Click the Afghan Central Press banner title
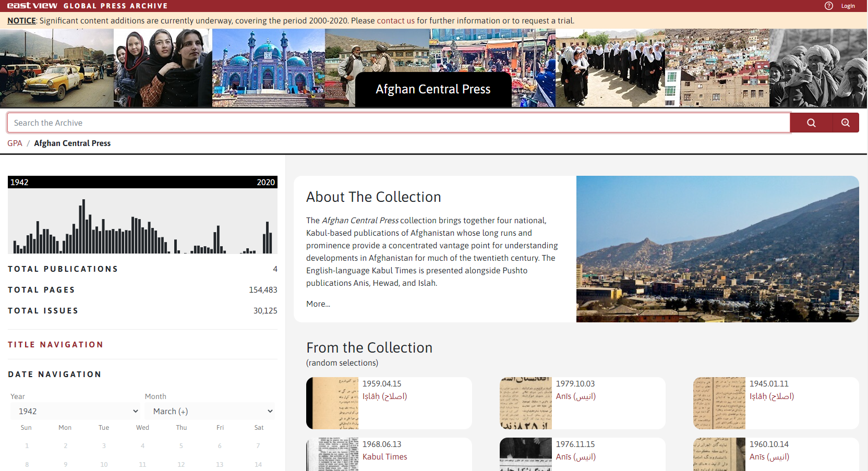This screenshot has width=868, height=471. [433, 89]
